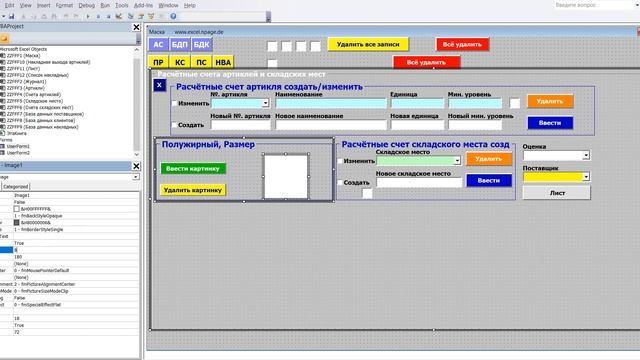
Task: Click the white BackColor swatch &H00FFFFFF&
Action: point(16,209)
